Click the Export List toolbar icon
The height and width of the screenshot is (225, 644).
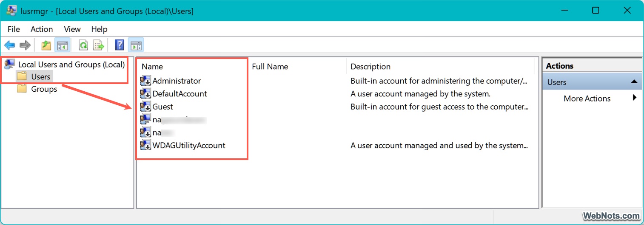coord(99,45)
